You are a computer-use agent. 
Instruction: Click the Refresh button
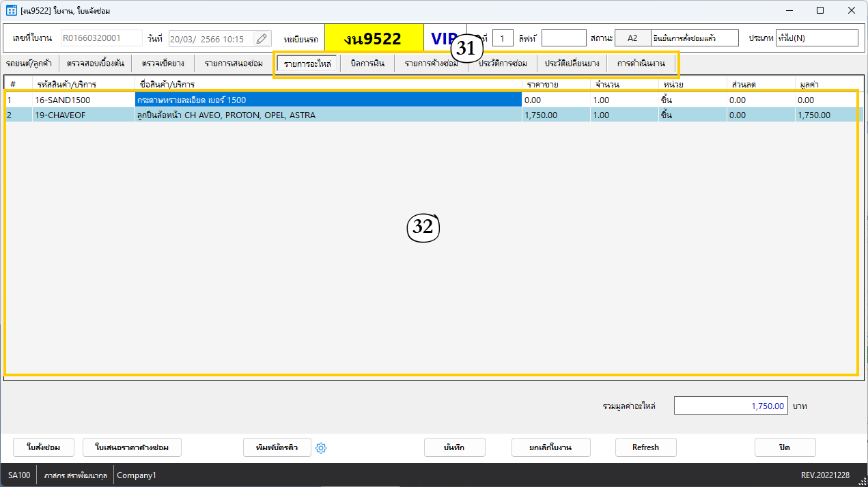click(x=645, y=447)
